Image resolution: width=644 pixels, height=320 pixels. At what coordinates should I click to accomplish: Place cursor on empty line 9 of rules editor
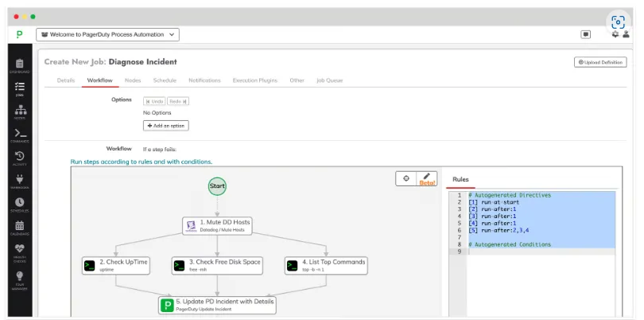point(541,252)
